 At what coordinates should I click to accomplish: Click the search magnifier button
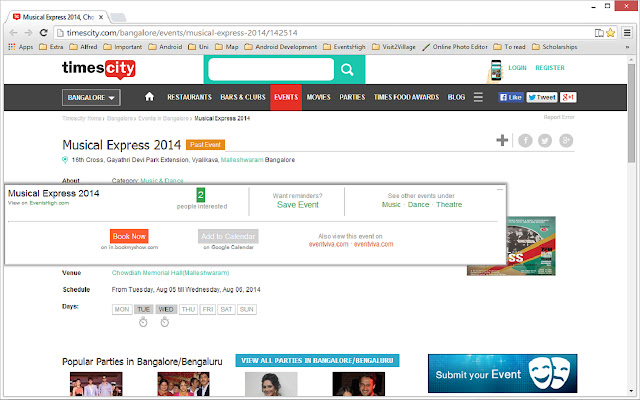point(347,69)
